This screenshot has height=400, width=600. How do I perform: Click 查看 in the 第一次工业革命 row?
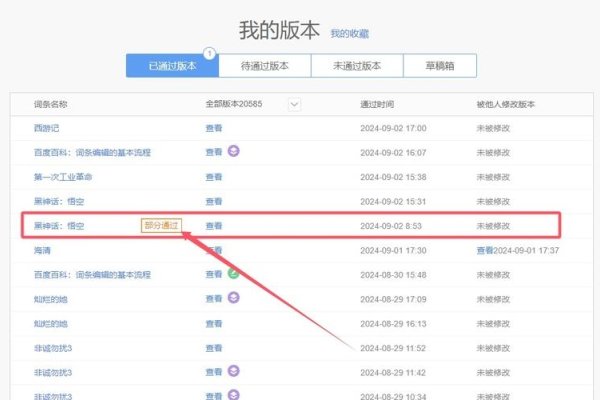[214, 177]
